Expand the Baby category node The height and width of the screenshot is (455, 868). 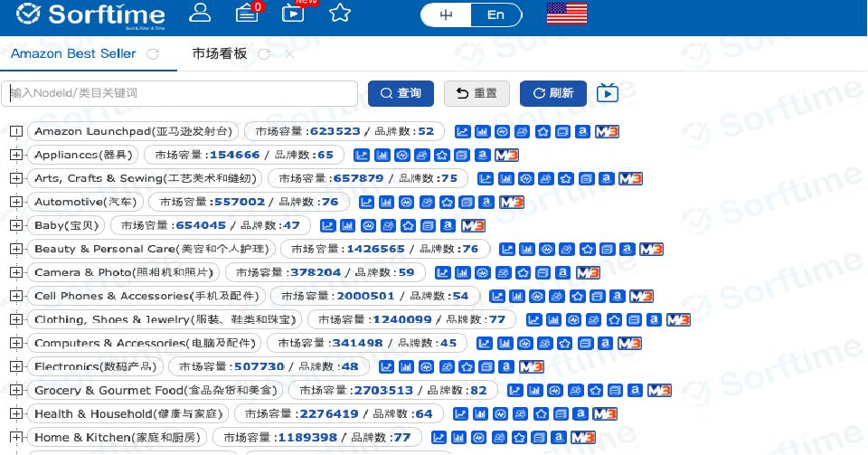(16, 226)
